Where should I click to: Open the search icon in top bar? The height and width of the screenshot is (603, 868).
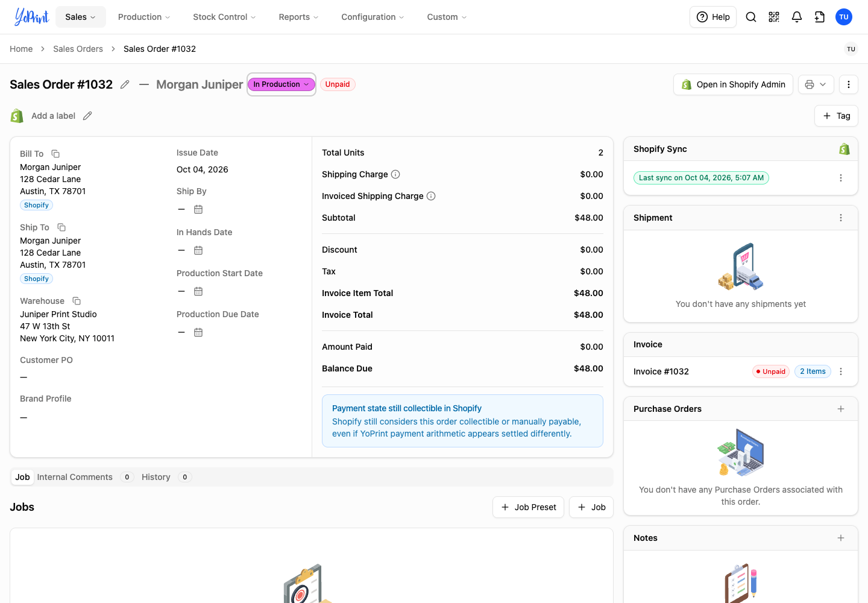click(751, 17)
